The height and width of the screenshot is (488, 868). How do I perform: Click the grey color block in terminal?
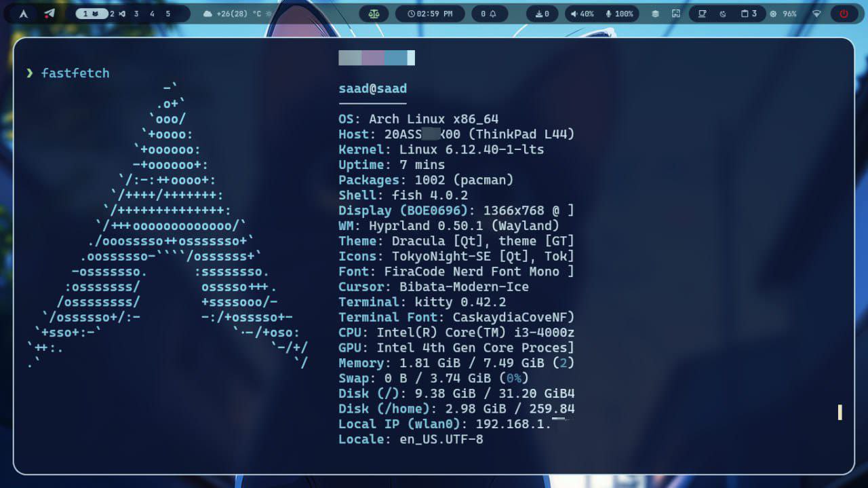click(x=350, y=58)
